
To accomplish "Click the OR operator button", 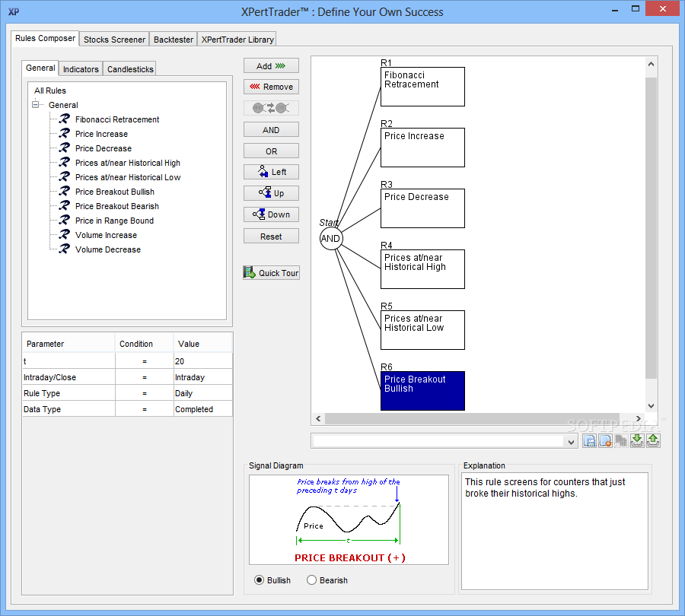I will pyautogui.click(x=271, y=151).
